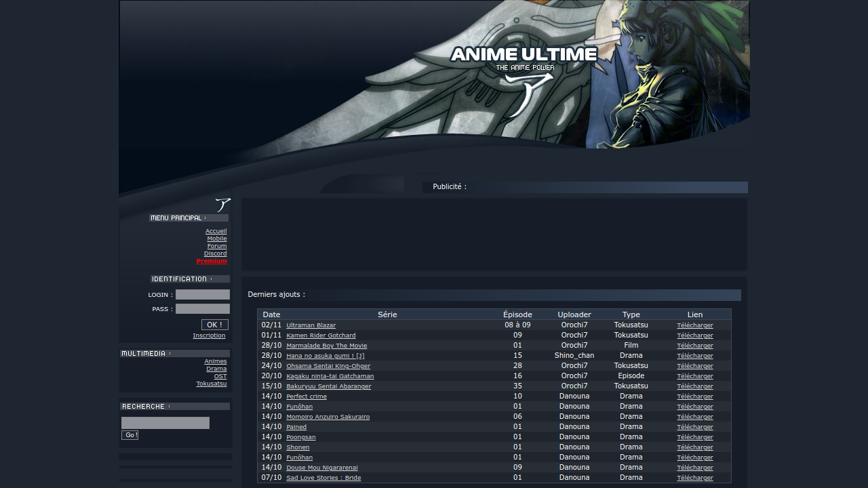
Task: Click the Uploader column header
Action: [574, 314]
